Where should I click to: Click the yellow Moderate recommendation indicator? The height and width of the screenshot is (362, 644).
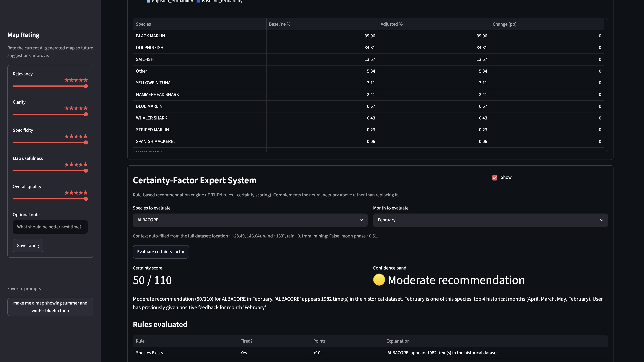point(379,280)
